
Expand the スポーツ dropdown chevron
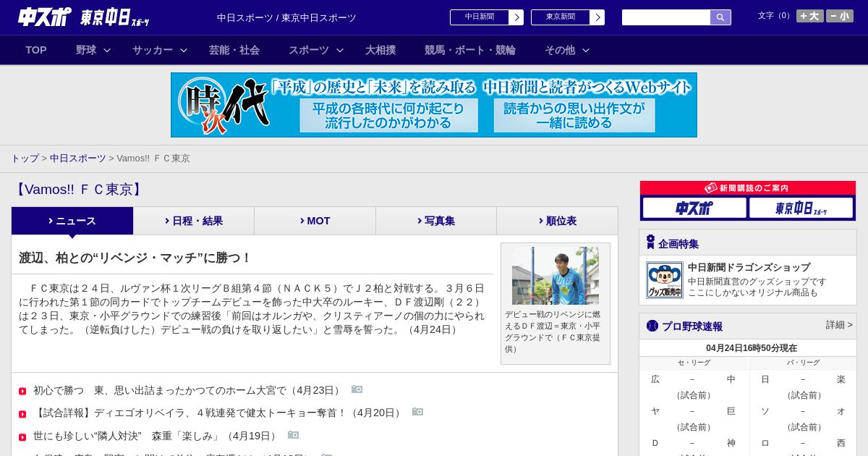[340, 50]
